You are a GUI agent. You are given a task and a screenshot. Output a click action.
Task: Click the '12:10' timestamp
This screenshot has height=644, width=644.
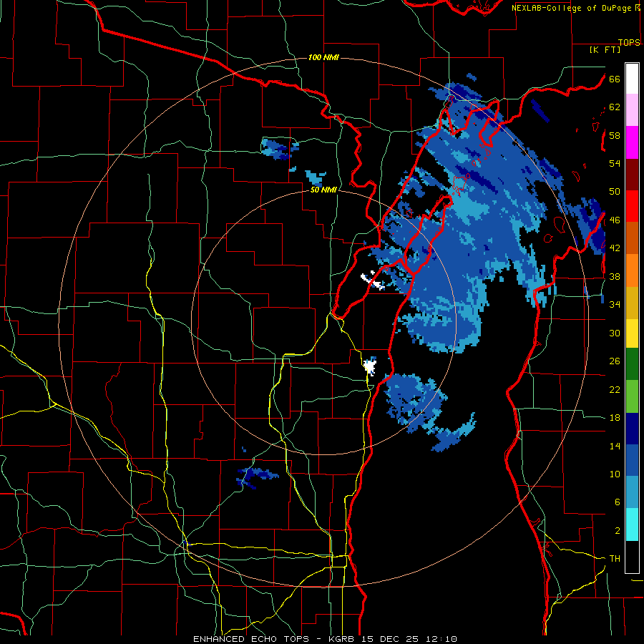[x=441, y=639]
